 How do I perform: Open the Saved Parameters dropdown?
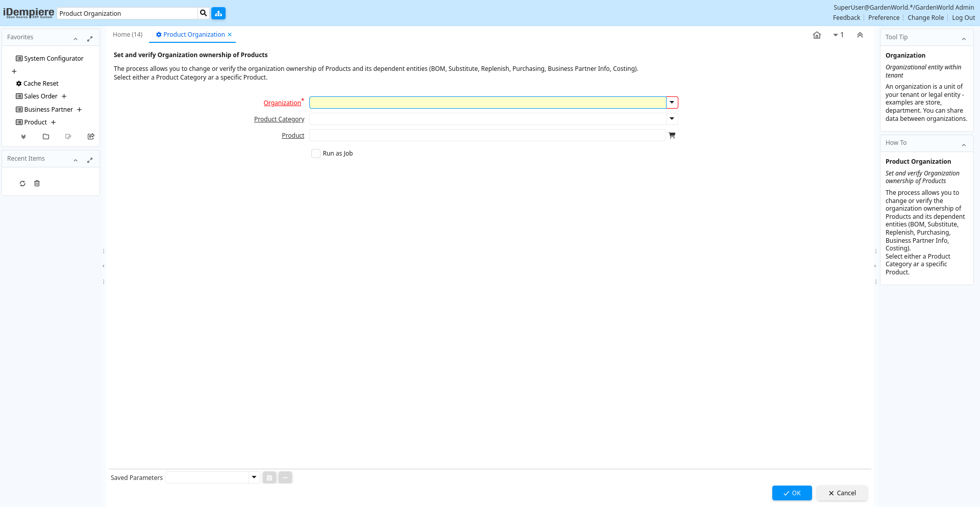pos(254,477)
